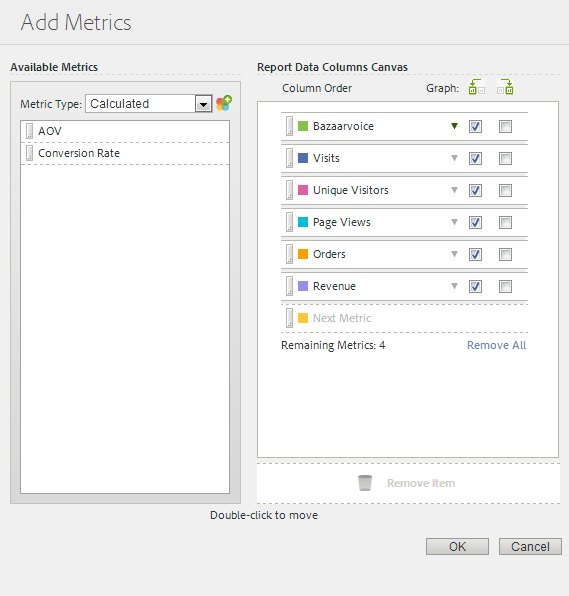Click the cyan Page Views color swatch

303,222
